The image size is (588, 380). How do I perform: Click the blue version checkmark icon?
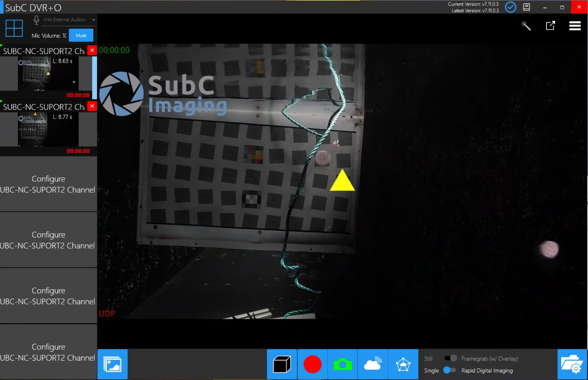(x=510, y=7)
